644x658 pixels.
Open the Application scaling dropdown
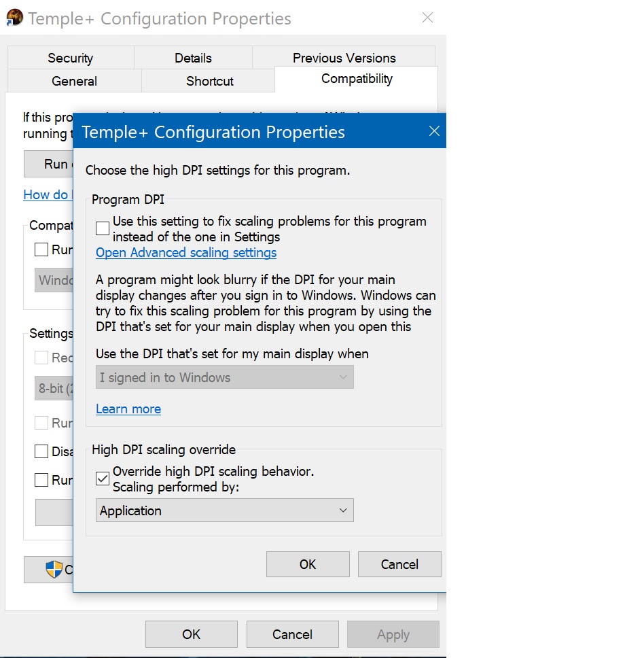pyautogui.click(x=225, y=510)
